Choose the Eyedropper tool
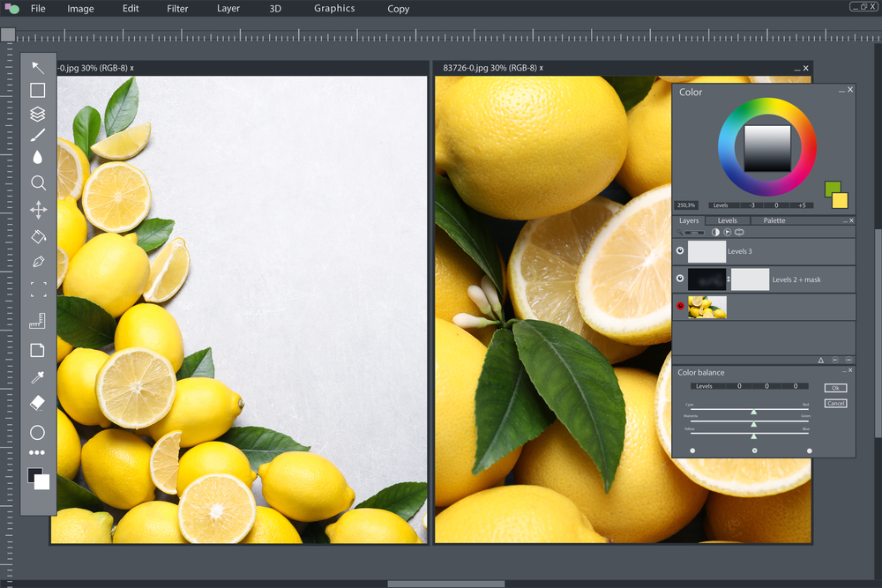The image size is (882, 588). pyautogui.click(x=38, y=377)
